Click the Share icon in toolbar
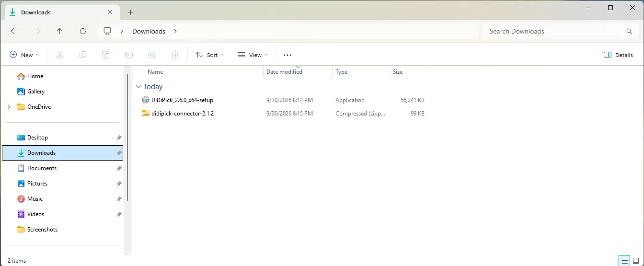The width and height of the screenshot is (644, 266). click(x=152, y=55)
